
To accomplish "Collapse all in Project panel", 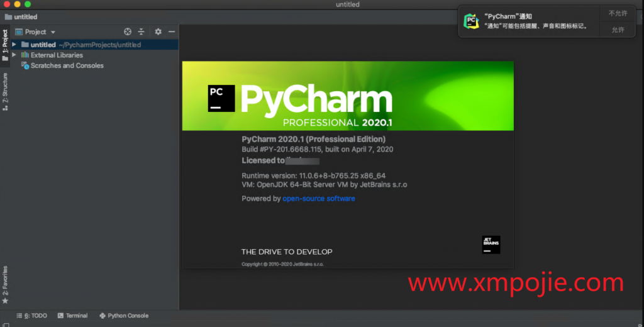I will tap(142, 31).
